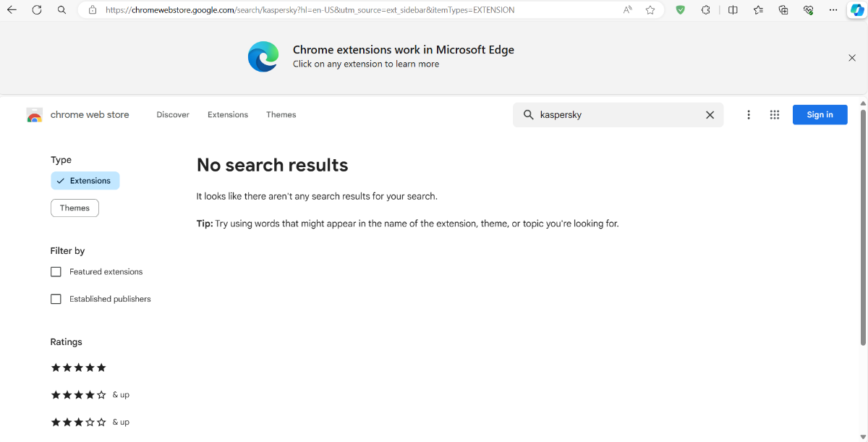Click the Sign in button
Screen dimensions: 868x442
point(820,115)
